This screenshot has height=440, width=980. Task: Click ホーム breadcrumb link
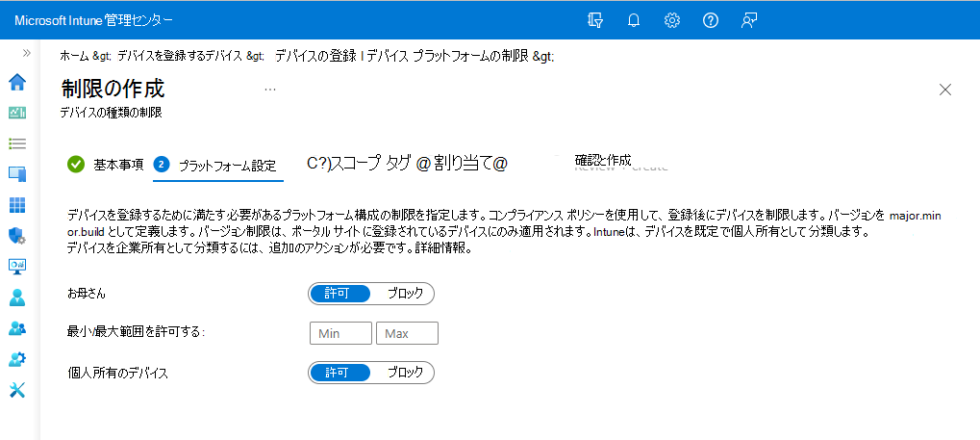[x=75, y=57]
